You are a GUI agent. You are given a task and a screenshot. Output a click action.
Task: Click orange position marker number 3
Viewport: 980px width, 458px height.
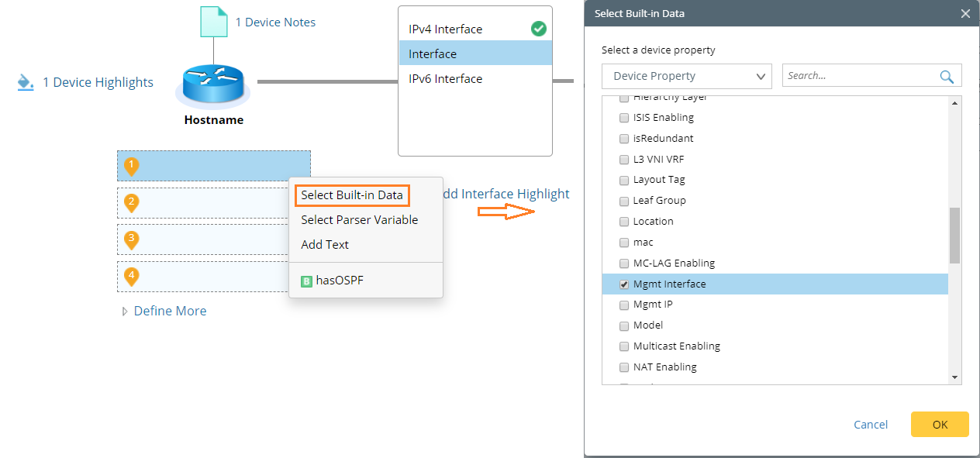pos(132,239)
